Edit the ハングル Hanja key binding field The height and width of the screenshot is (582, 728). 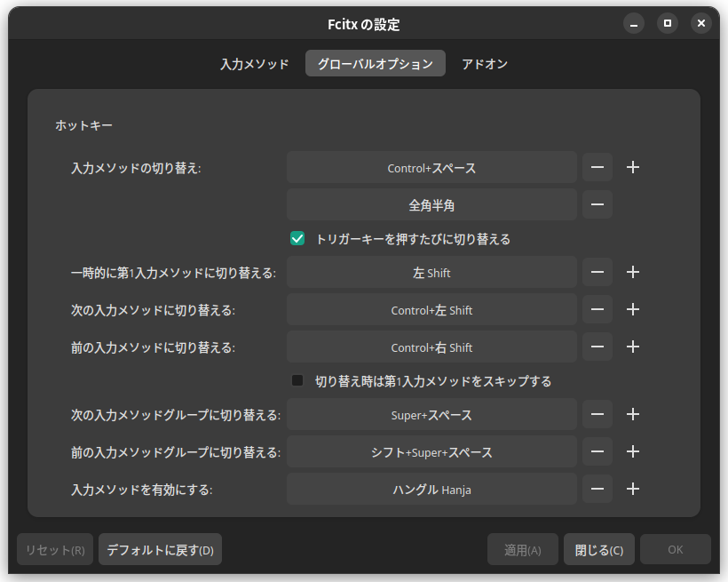(431, 489)
